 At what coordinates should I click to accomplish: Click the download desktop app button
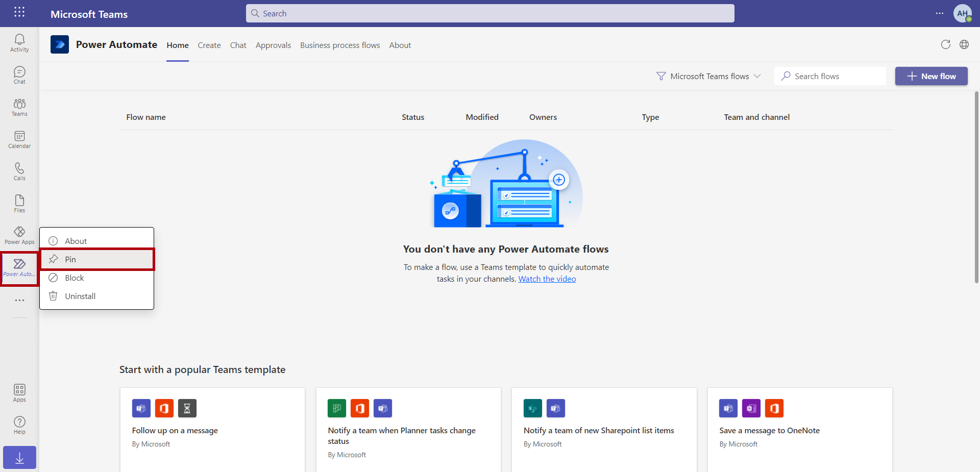19,458
